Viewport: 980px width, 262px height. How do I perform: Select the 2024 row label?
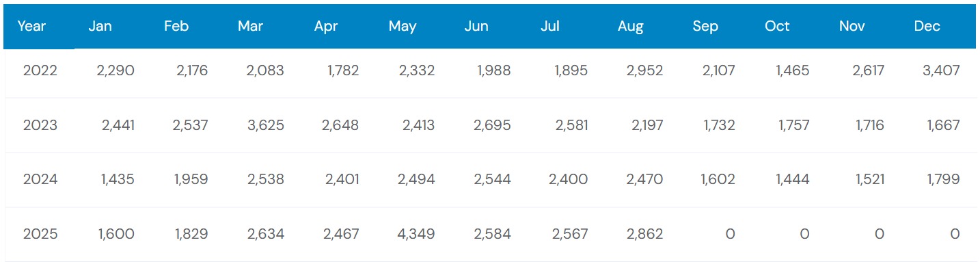click(x=40, y=179)
